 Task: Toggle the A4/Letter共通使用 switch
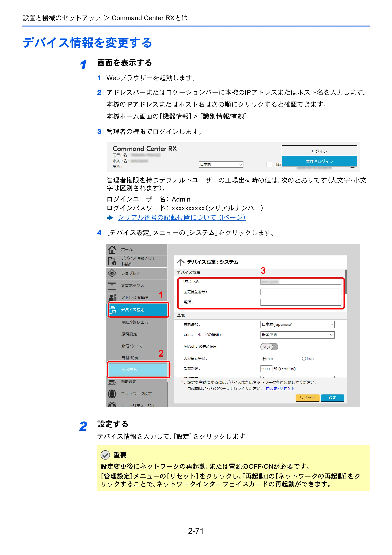[x=269, y=347]
